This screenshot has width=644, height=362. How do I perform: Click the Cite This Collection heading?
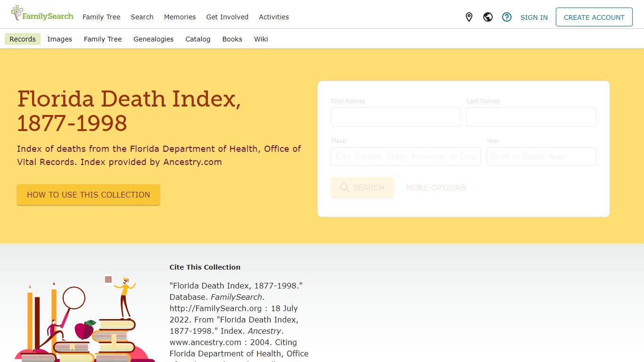point(205,267)
